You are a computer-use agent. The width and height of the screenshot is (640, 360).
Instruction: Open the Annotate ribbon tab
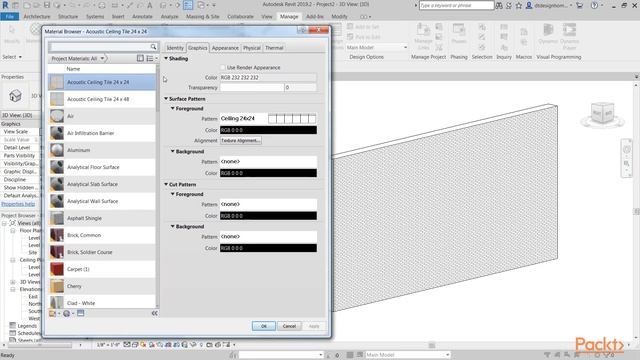[x=142, y=17]
